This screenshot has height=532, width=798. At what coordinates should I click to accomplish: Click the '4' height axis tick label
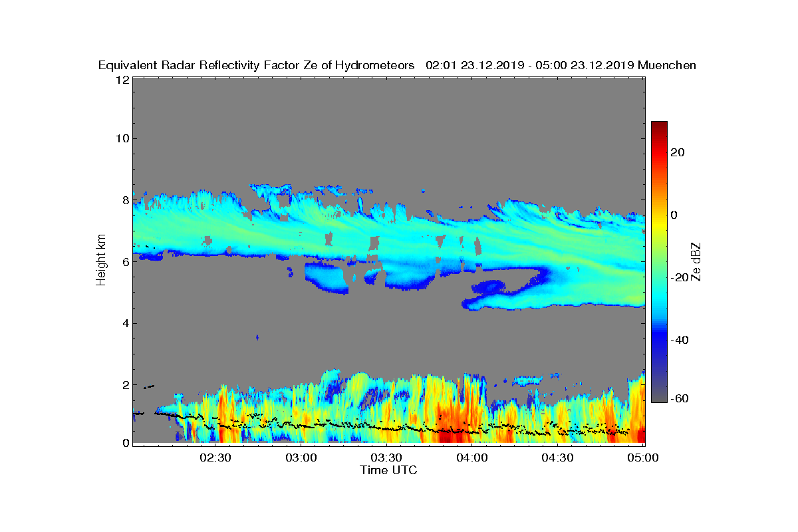tap(125, 324)
